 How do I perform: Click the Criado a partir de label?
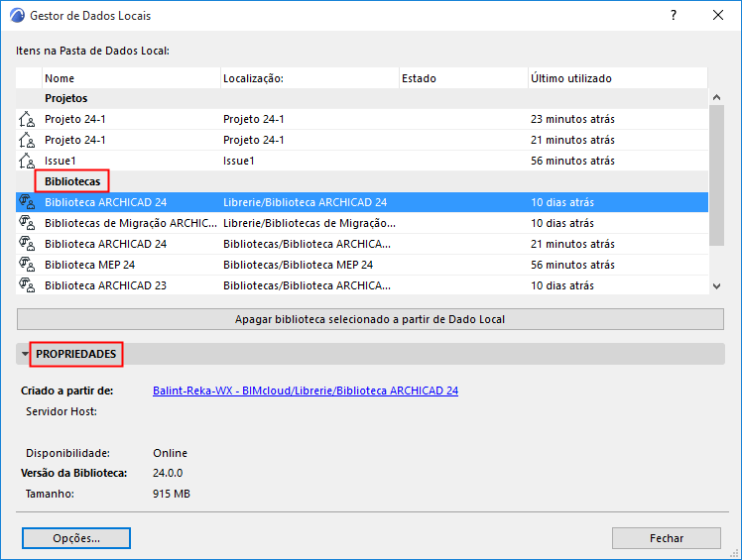[67, 391]
